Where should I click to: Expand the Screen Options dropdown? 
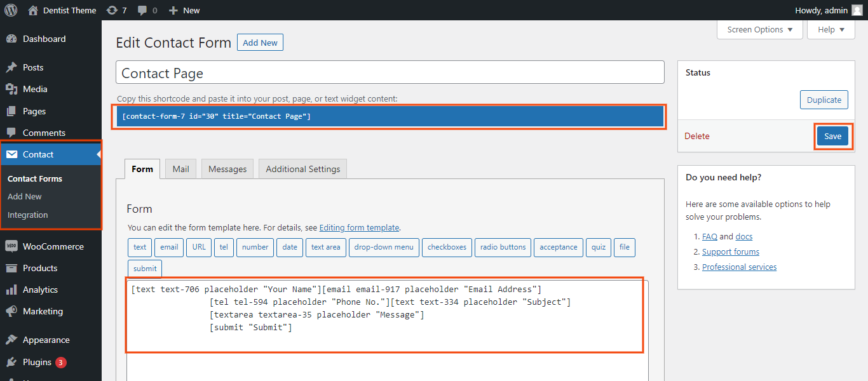pyautogui.click(x=759, y=30)
